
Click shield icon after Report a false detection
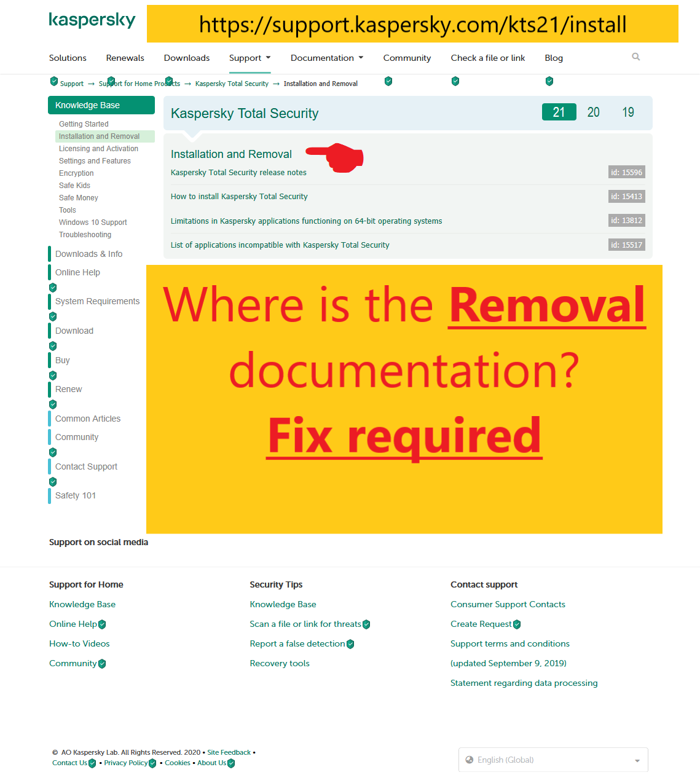tap(350, 644)
